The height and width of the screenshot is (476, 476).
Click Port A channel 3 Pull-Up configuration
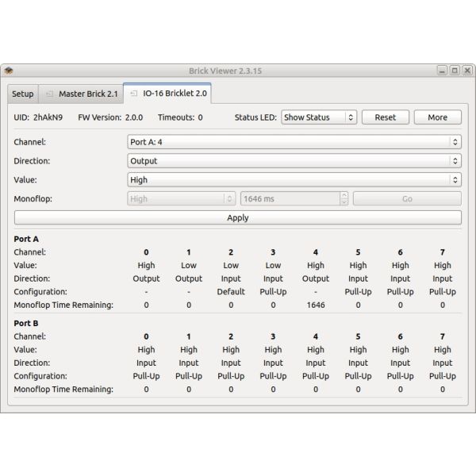[273, 292]
